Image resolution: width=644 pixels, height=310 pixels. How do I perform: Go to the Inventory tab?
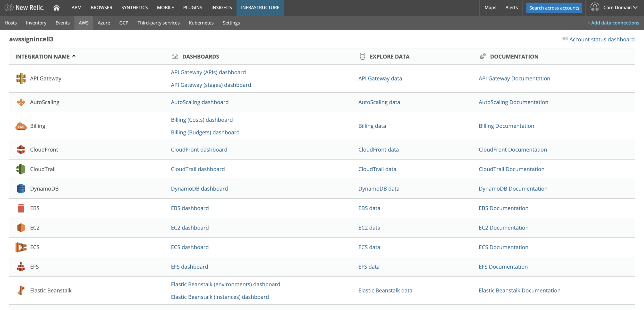coord(36,23)
